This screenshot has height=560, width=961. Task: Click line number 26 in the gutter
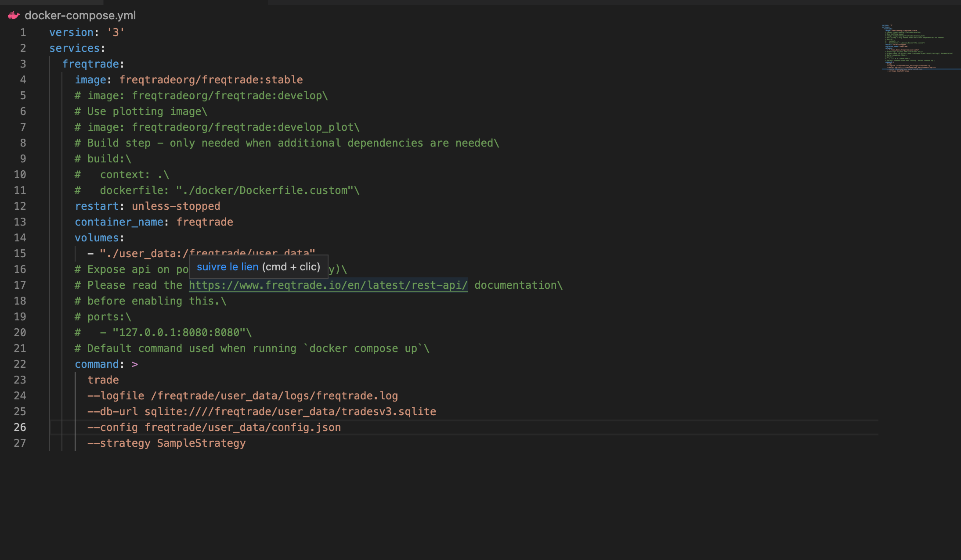[20, 427]
